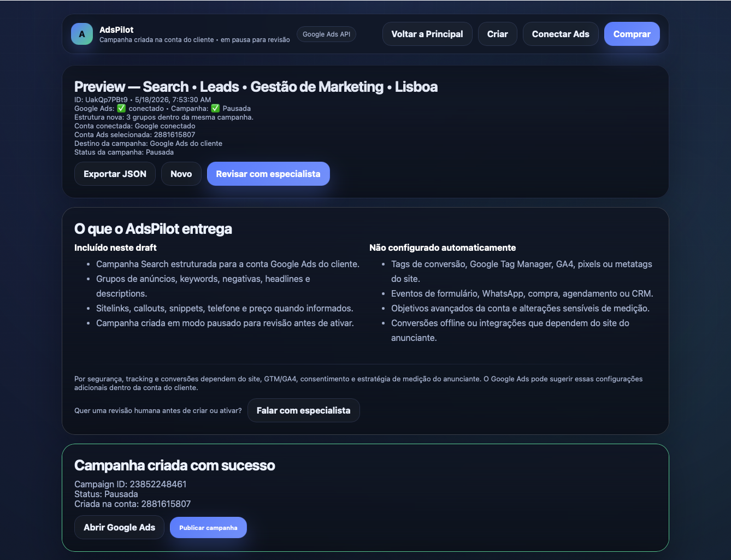Click 'Conta Ads selecionada: 2881615807' text
The width and height of the screenshot is (731, 560).
135,134
